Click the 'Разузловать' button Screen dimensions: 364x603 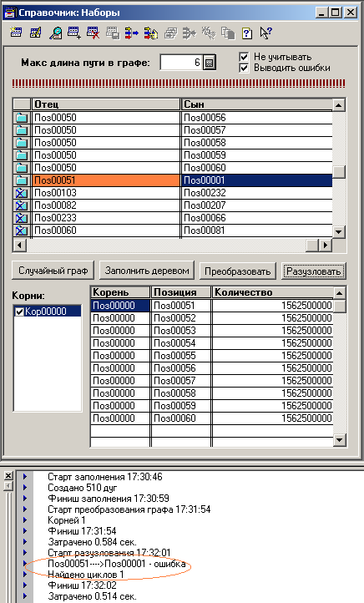(x=314, y=271)
